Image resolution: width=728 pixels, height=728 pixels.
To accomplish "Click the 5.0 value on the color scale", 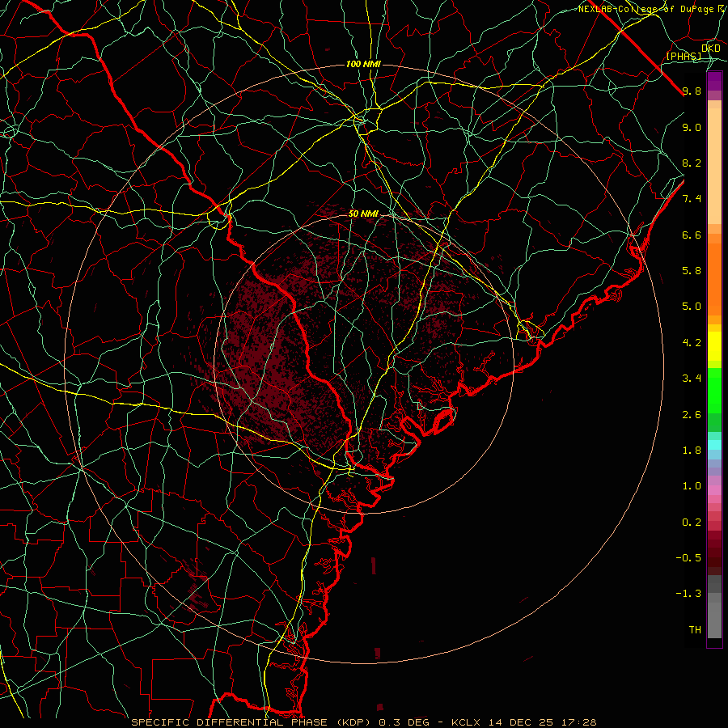I will click(x=692, y=307).
